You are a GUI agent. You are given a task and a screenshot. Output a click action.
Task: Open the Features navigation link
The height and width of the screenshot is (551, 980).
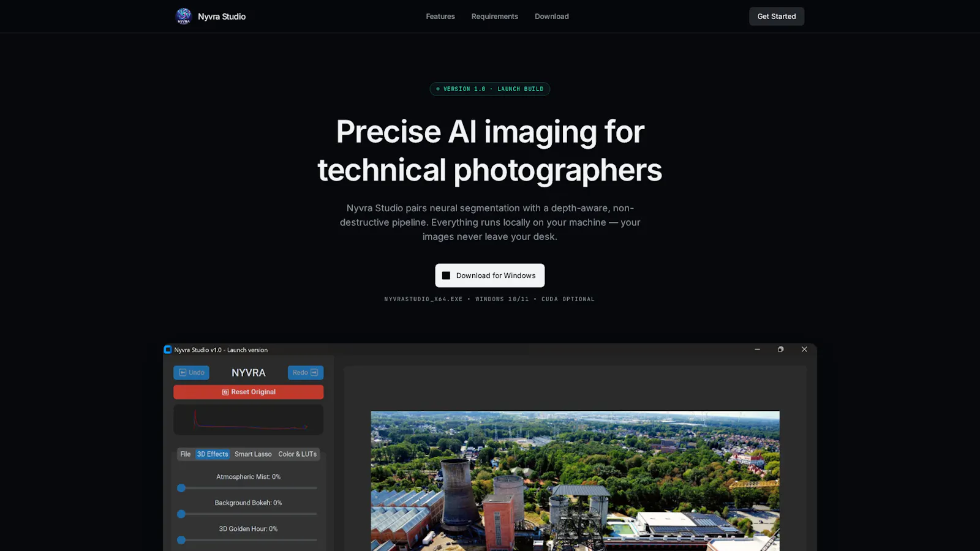440,17
